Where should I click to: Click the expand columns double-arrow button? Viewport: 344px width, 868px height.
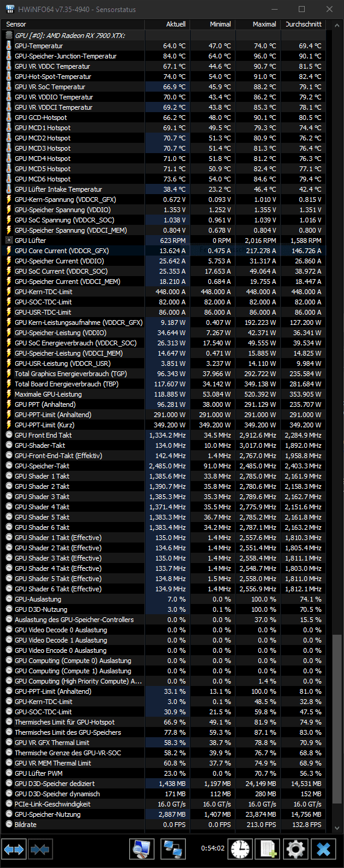[13, 850]
